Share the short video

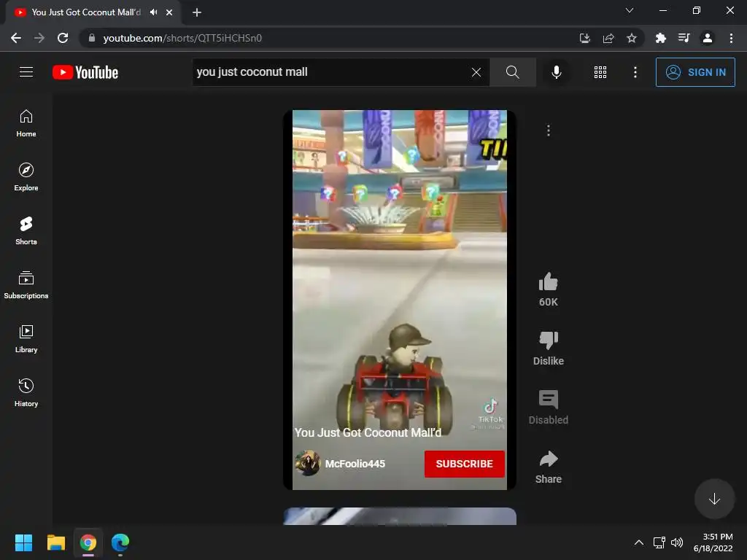tap(549, 459)
